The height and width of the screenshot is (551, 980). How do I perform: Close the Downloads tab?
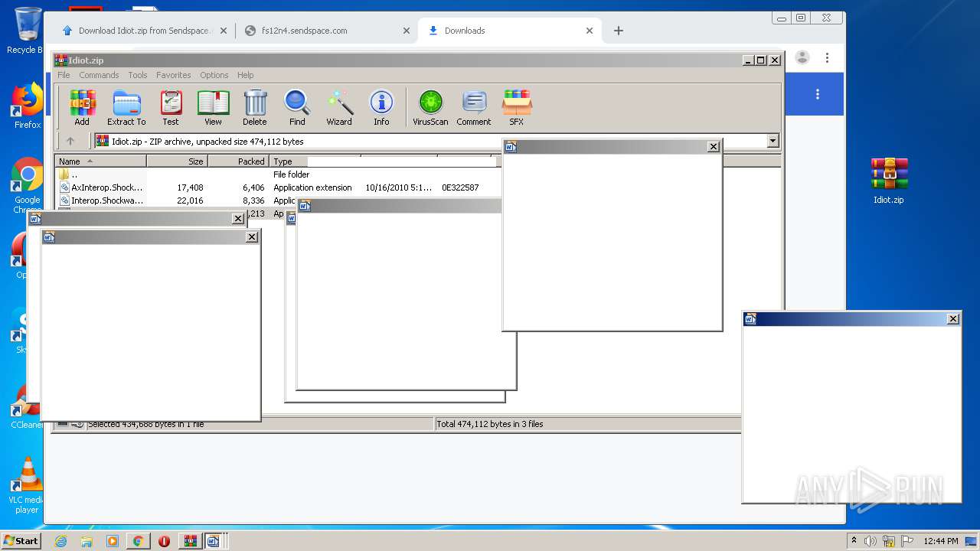point(590,31)
